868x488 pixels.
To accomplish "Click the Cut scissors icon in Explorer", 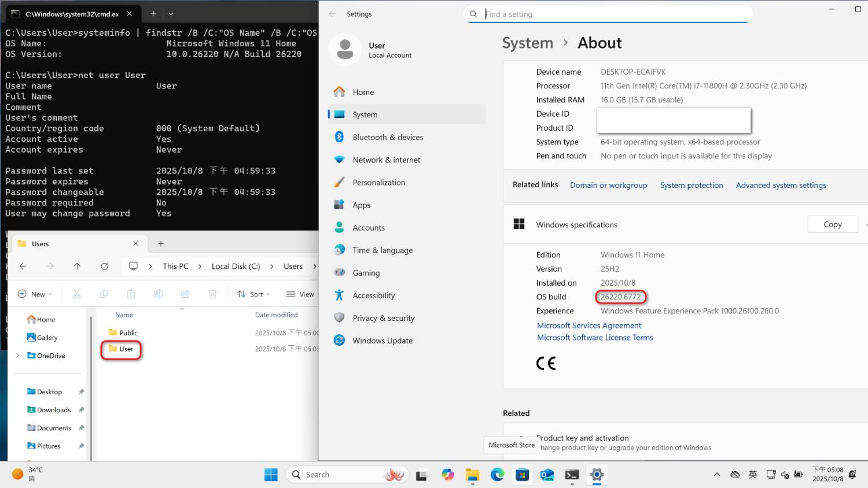I will coord(77,294).
